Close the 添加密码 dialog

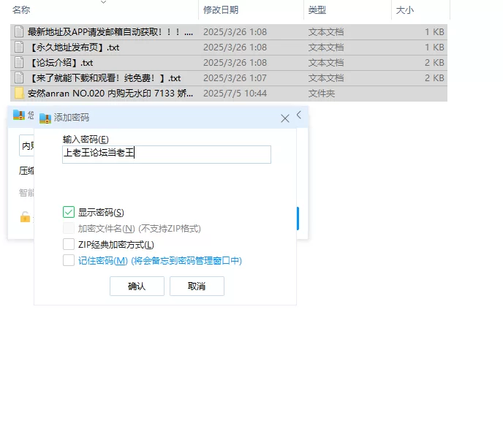tap(285, 118)
